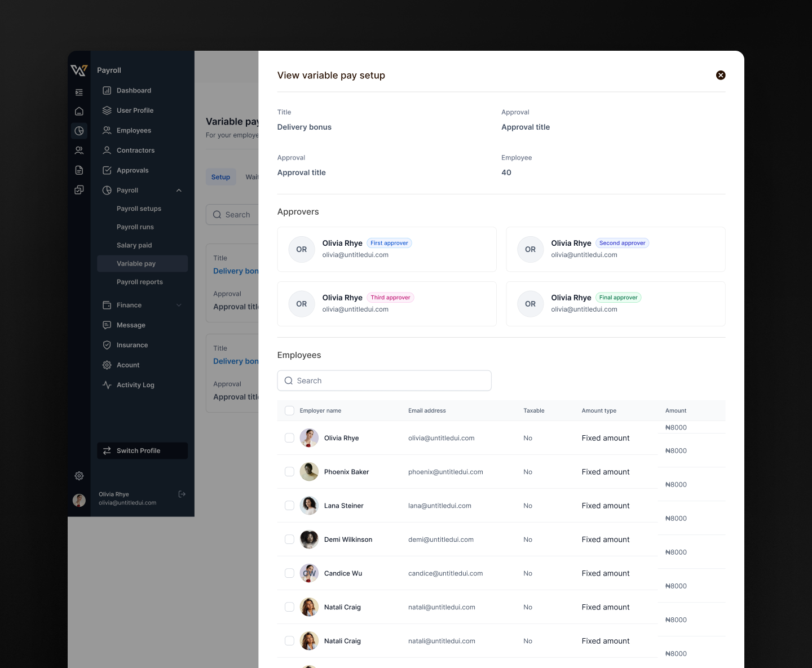Screen dimensions: 812x668
Task: Select the pie chart icon in narrow rail
Action: click(79, 131)
